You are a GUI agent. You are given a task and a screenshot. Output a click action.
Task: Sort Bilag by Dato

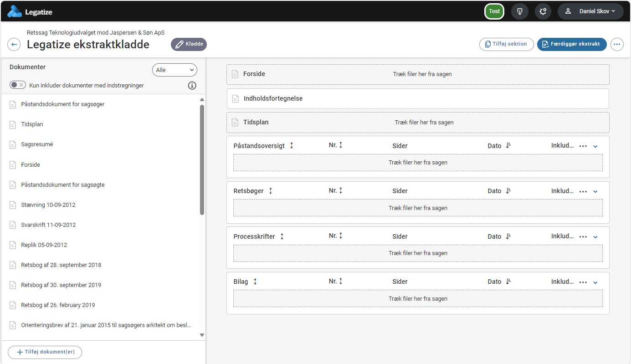pos(508,282)
